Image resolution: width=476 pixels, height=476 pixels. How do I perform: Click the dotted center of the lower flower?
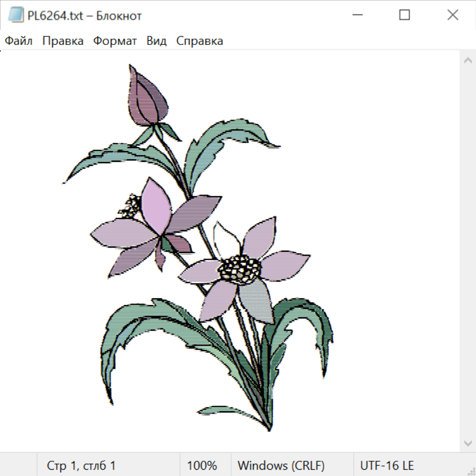pos(240,268)
